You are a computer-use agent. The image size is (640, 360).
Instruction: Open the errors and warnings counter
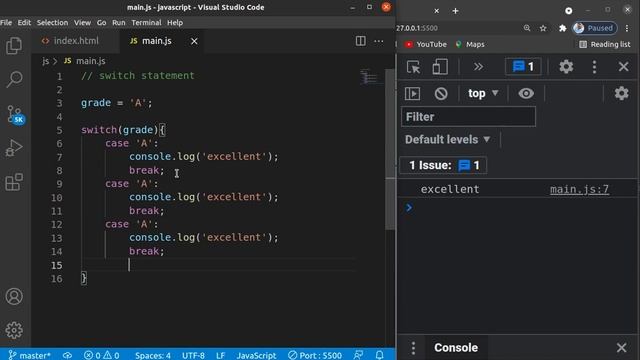(102, 355)
